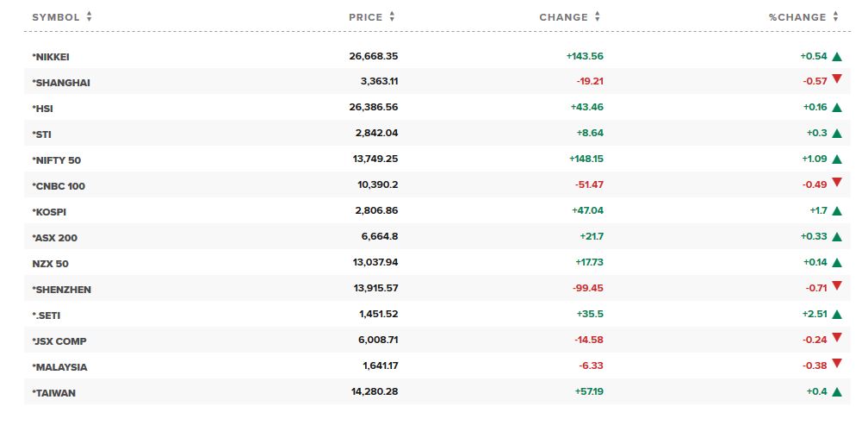
Task: Select SHENZHEN price 13,915.57
Action: point(375,288)
